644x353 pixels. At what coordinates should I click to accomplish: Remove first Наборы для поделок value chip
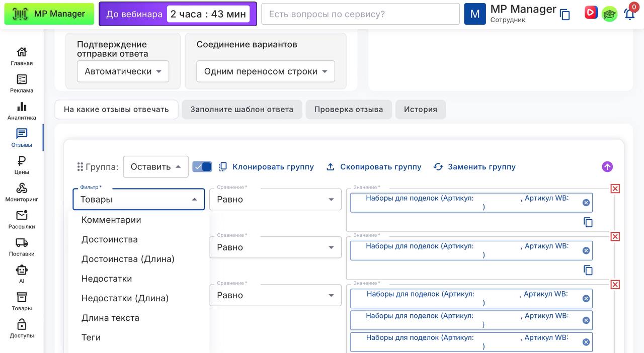(x=586, y=203)
